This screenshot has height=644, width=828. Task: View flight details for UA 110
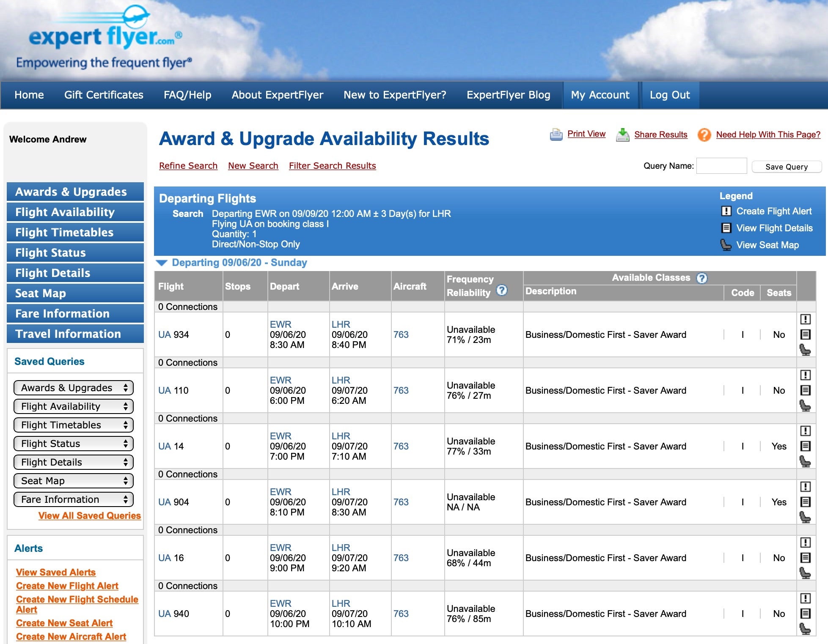[x=805, y=390]
